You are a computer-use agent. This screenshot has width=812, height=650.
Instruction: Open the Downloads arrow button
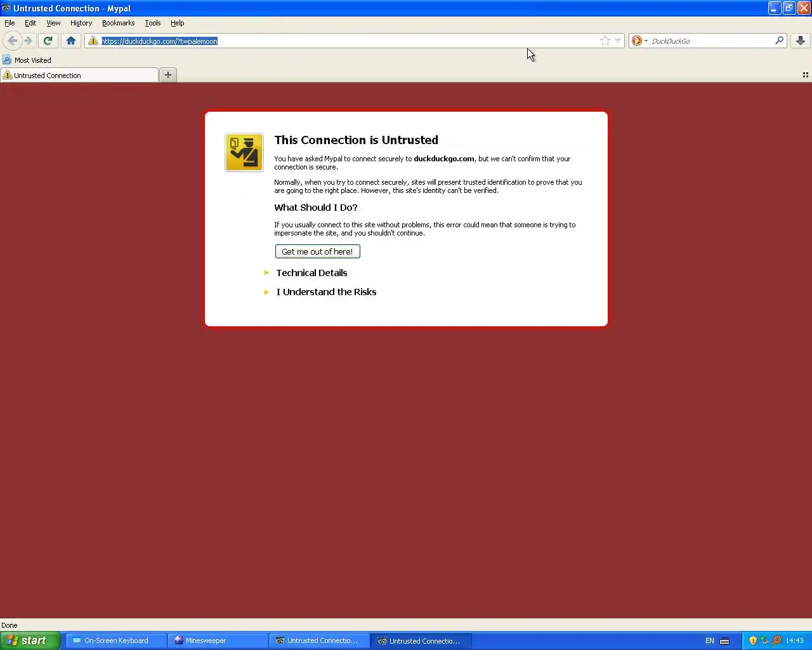(x=801, y=41)
